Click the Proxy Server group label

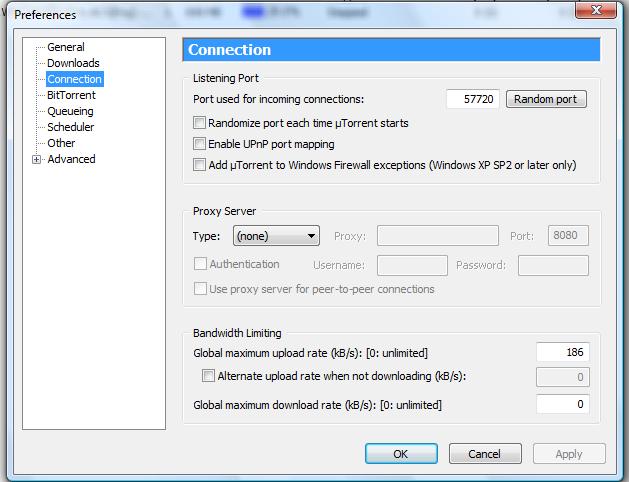(x=224, y=211)
